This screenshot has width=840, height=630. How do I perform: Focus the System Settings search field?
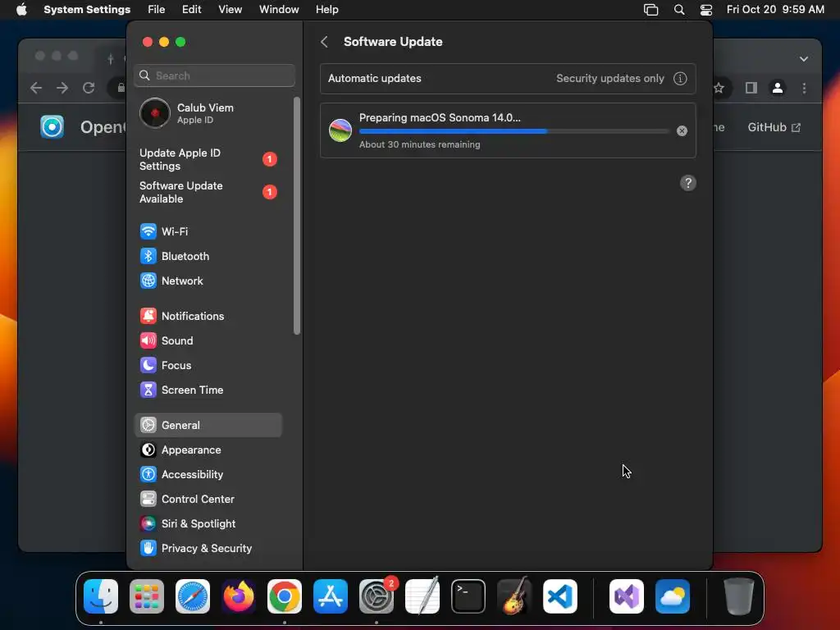(214, 75)
